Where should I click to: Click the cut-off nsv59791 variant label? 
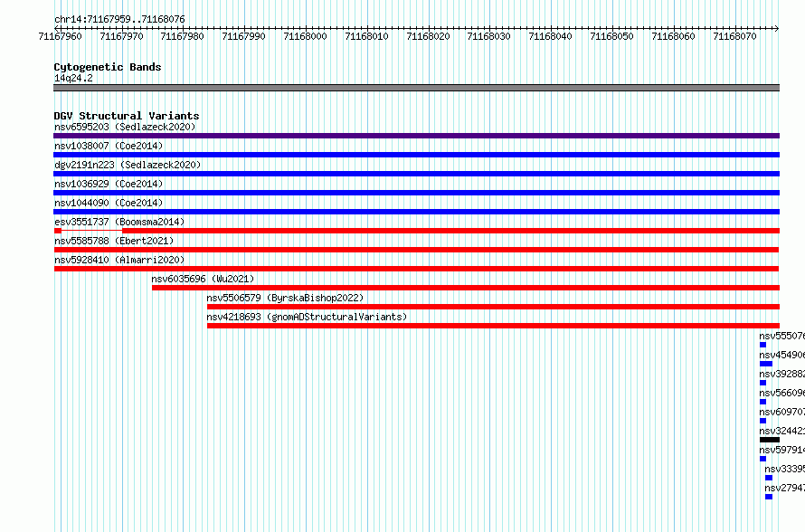point(781,450)
